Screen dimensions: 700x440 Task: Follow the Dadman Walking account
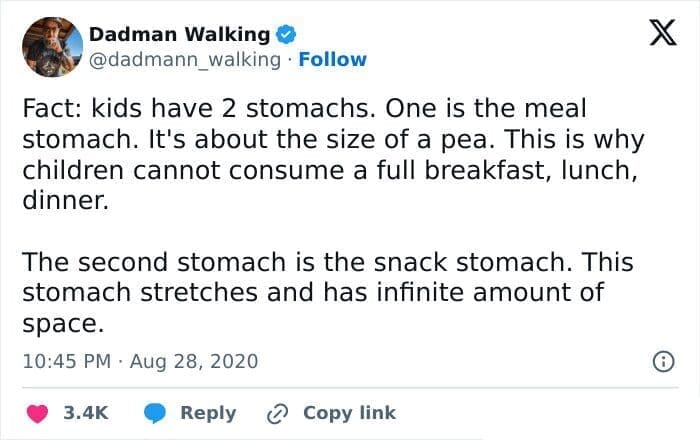point(333,59)
